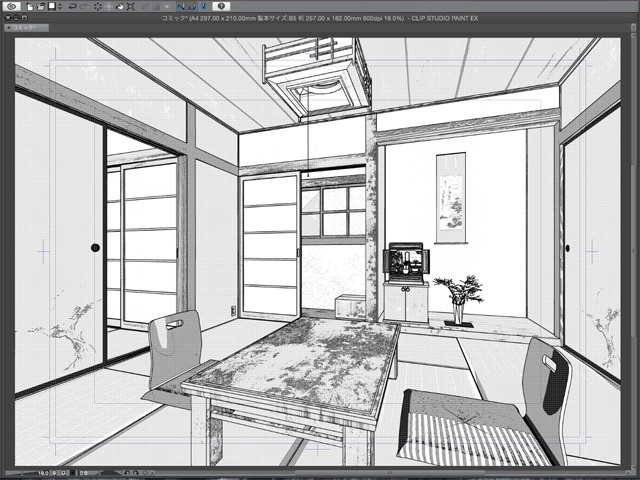Click Fit to Screen icon in status bar
The width and height of the screenshot is (640, 480).
73,473
